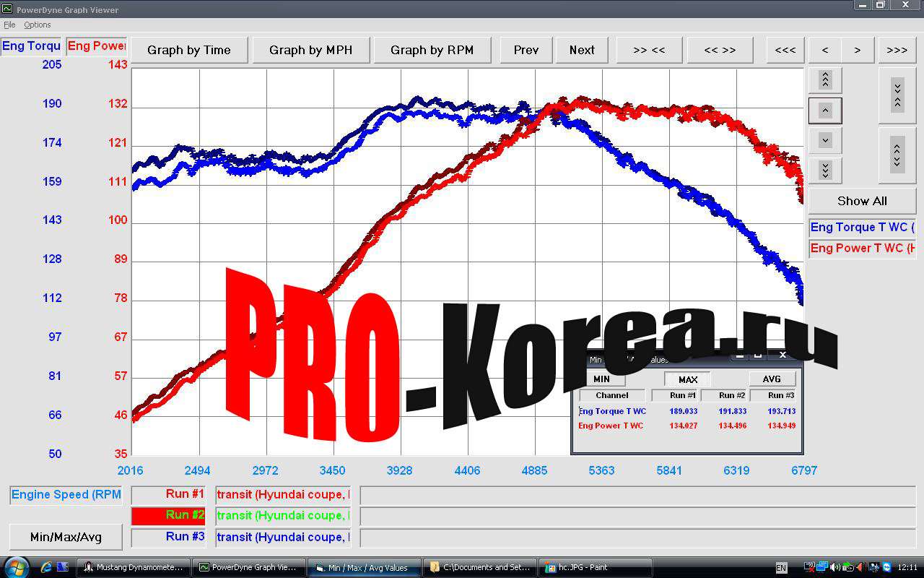924x578 pixels.
Task: Click the taskbar clock showing 12:11
Action: click(x=907, y=568)
